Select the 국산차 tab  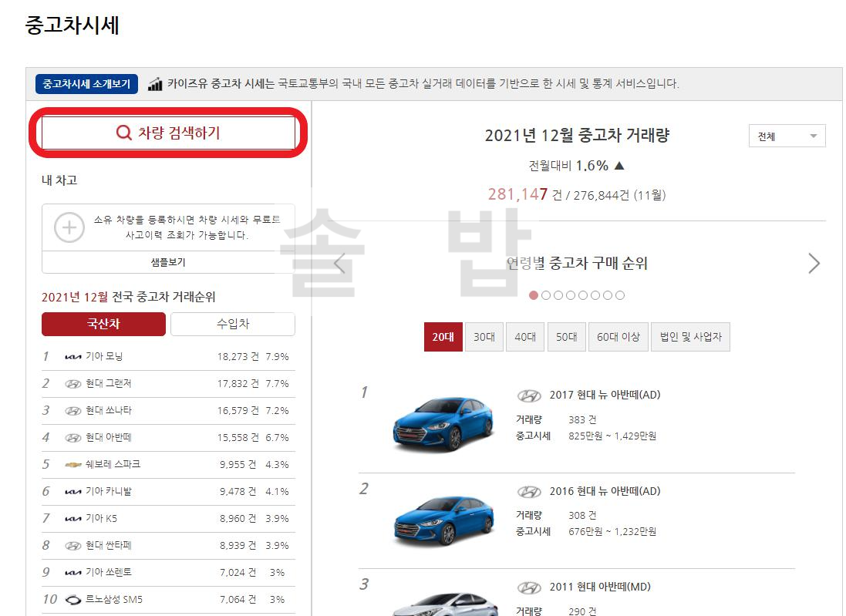click(x=103, y=324)
